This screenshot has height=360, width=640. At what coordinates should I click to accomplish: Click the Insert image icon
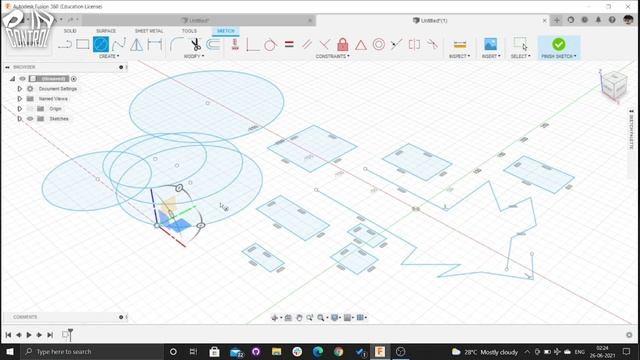click(491, 44)
